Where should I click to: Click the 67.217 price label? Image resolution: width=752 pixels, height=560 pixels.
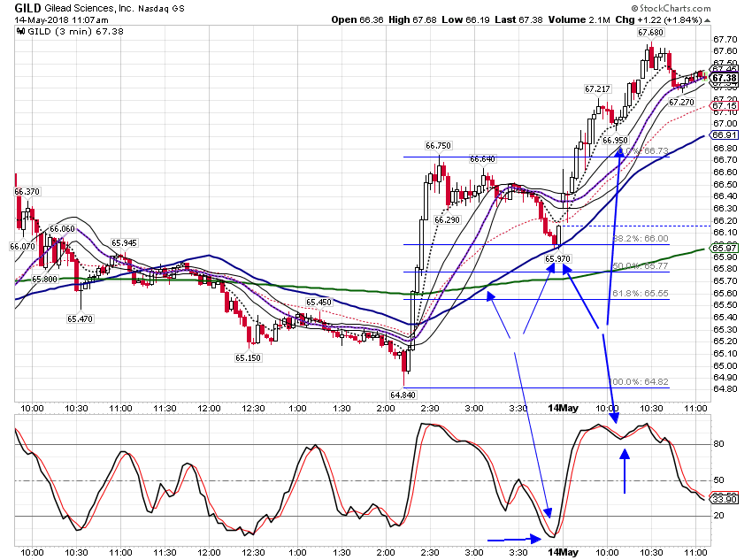tap(597, 89)
